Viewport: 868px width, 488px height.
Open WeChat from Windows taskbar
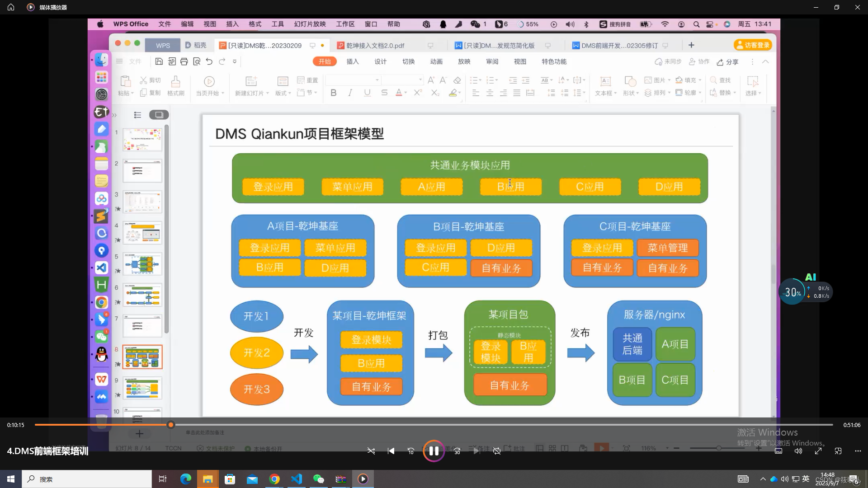[x=319, y=479]
